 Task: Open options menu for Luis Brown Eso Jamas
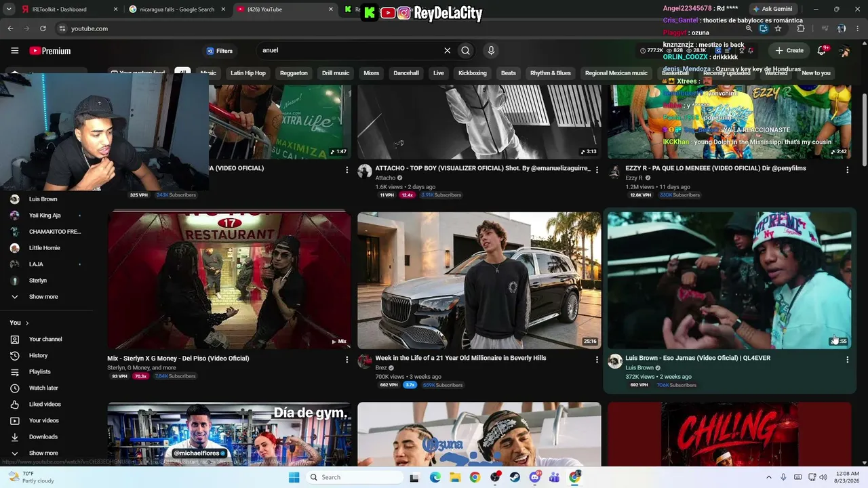click(847, 360)
